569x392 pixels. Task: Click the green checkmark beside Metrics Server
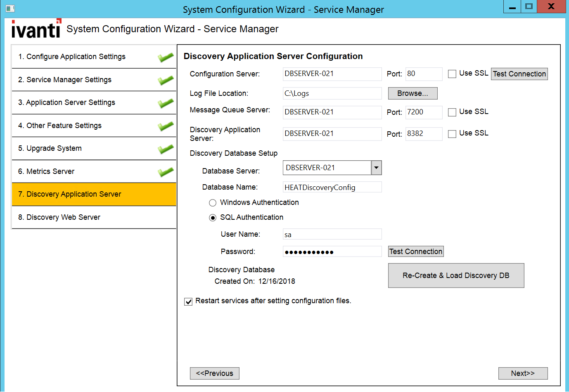[x=165, y=171]
